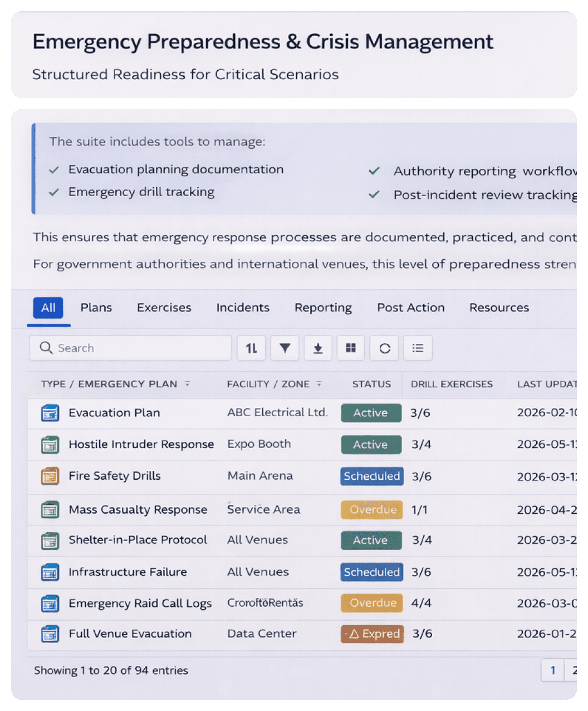Open the Evacuation Plan document icon

coord(50,413)
